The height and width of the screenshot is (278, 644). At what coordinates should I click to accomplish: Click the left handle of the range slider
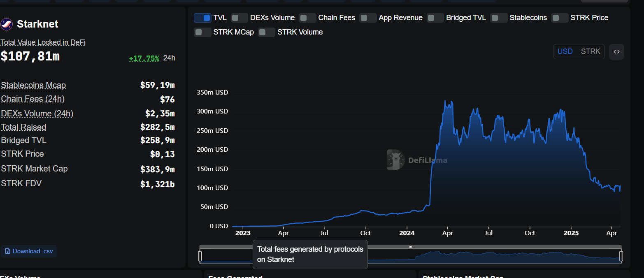point(200,256)
